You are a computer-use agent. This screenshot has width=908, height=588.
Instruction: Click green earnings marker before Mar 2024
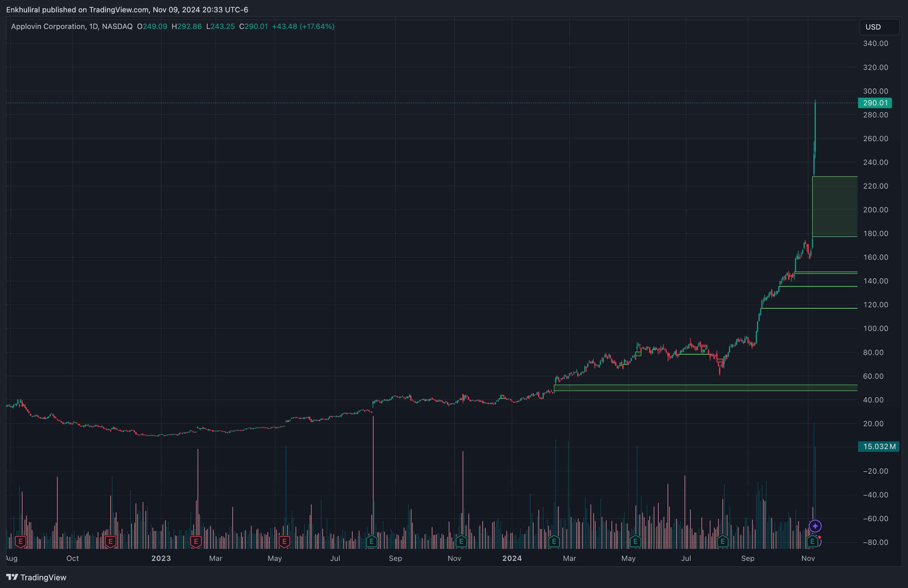(x=554, y=541)
